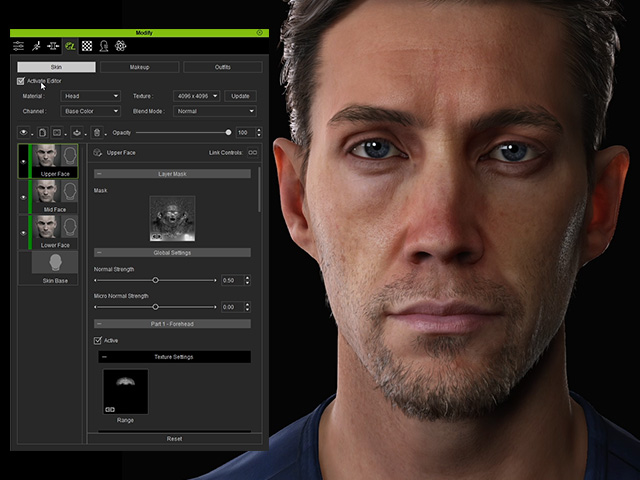Select the checkerboard texture tab icon
The image size is (640, 480).
tap(87, 46)
